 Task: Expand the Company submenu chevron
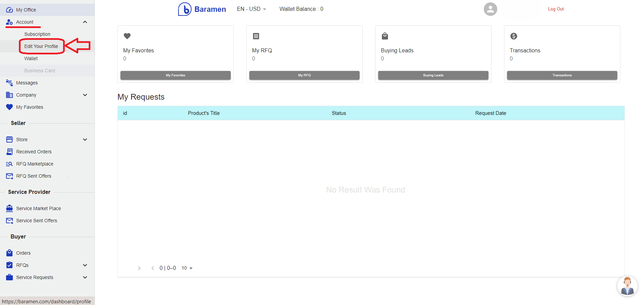[x=85, y=95]
